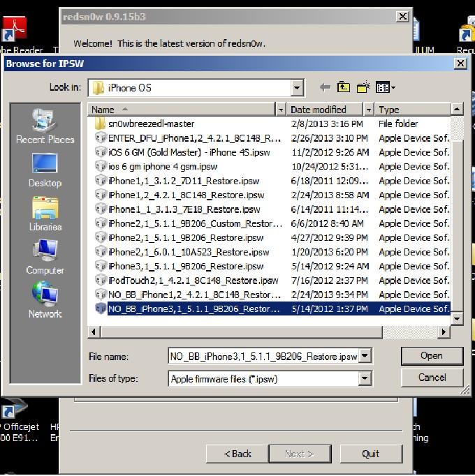Sort by the Date modified column header
This screenshot has width=475, height=476.
coord(325,110)
